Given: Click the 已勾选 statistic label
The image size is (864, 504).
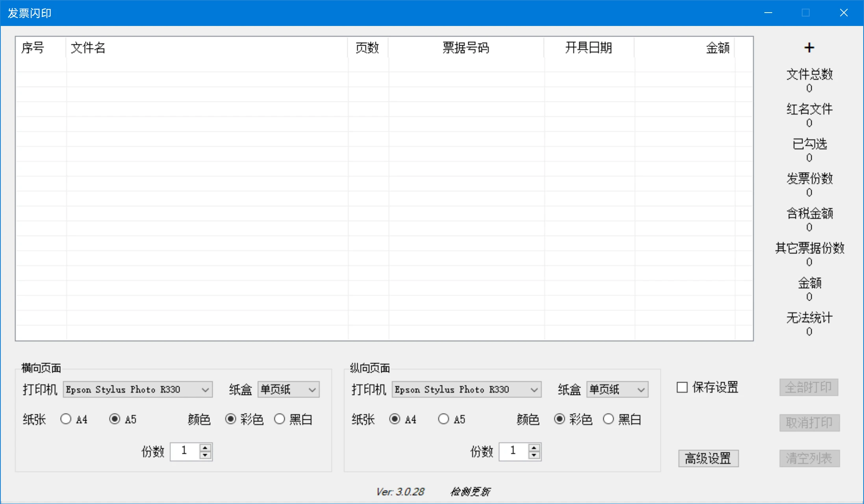Looking at the screenshot, I should [810, 144].
